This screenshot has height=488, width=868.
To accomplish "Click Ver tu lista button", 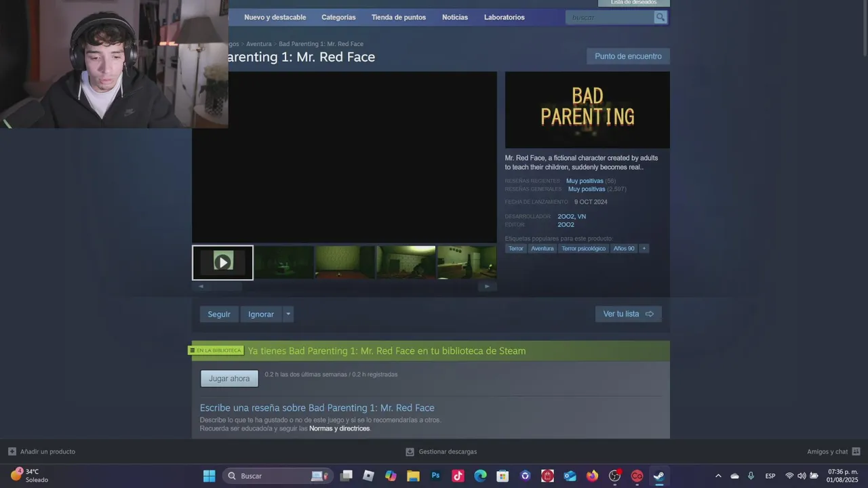I will pos(628,314).
